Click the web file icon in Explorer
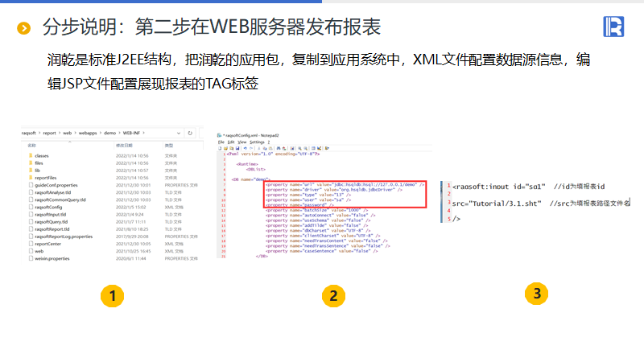Viewport: 644px width, 362px height. pyautogui.click(x=31, y=251)
